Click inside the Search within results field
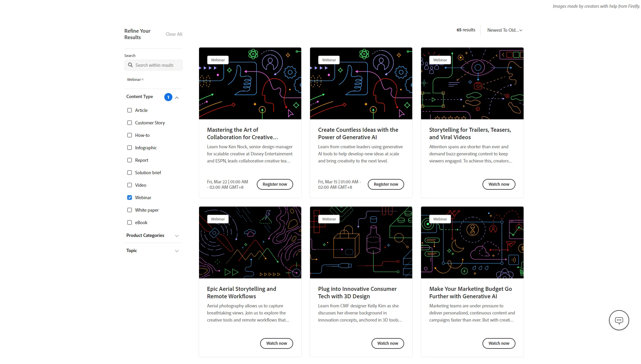This screenshot has height=364, width=641. pyautogui.click(x=155, y=65)
